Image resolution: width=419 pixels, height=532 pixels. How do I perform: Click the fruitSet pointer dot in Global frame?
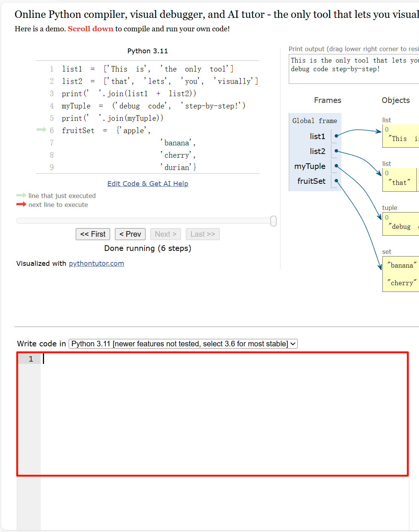tap(336, 181)
